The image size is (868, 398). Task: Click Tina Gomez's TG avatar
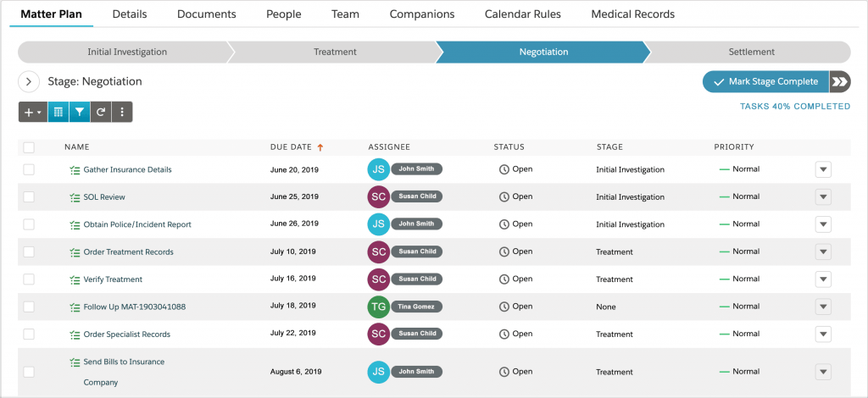pyautogui.click(x=379, y=307)
